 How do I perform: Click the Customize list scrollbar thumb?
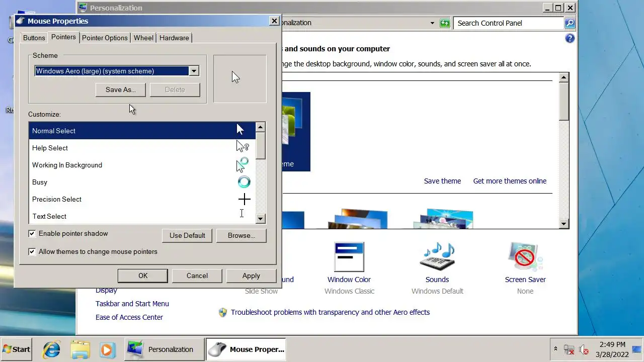click(260, 146)
